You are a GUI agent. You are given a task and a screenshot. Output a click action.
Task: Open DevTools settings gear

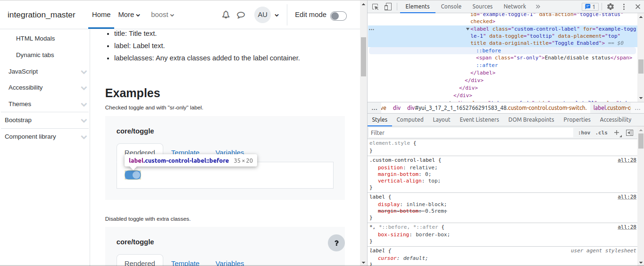tap(611, 7)
